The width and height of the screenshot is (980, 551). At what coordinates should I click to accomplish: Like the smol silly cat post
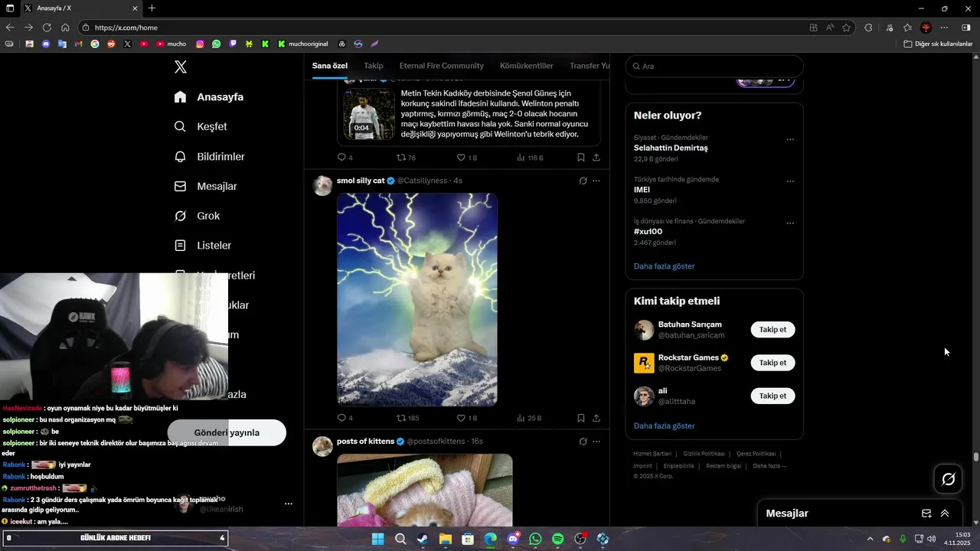click(466, 418)
